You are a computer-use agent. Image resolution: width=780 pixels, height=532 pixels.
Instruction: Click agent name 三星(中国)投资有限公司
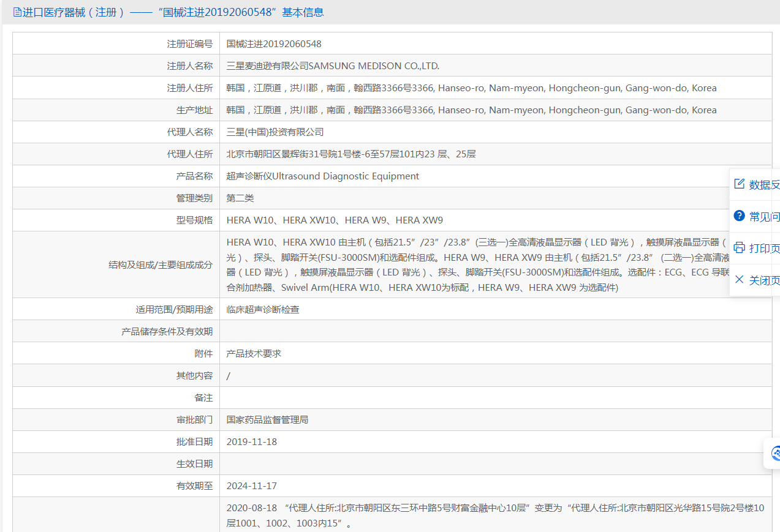click(x=275, y=132)
